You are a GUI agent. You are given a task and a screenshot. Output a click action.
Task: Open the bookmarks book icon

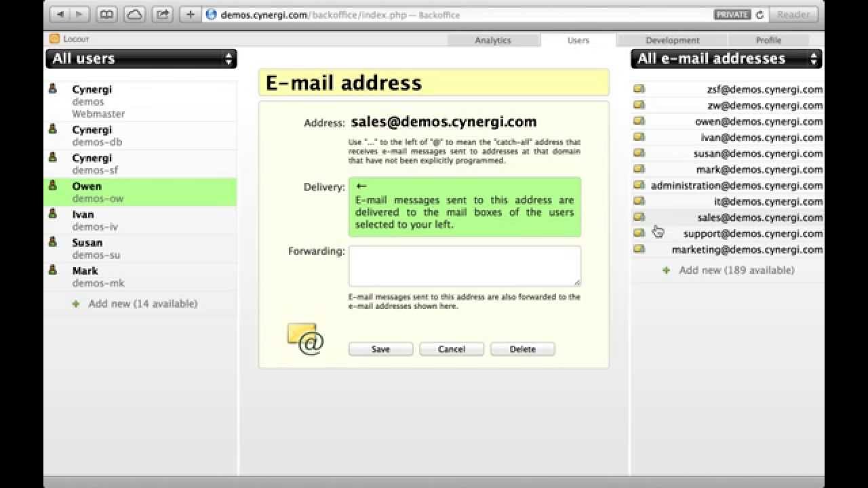click(106, 14)
